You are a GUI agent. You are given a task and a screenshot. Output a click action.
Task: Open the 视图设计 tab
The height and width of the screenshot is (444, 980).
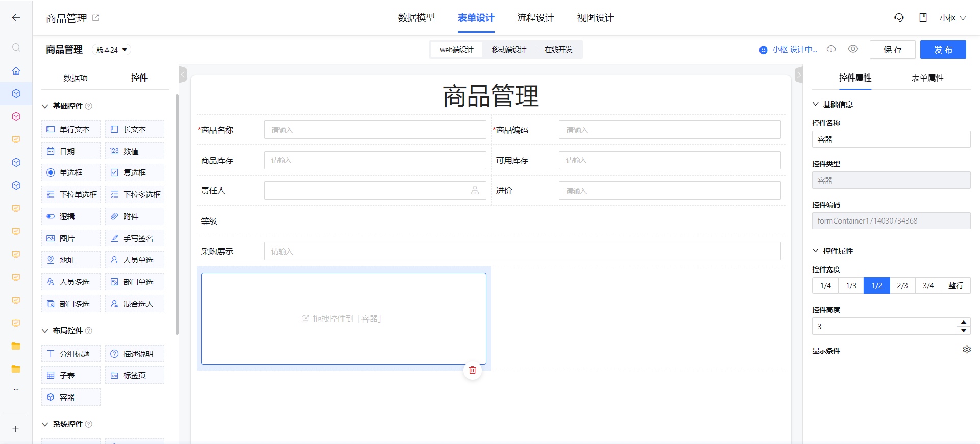[595, 18]
